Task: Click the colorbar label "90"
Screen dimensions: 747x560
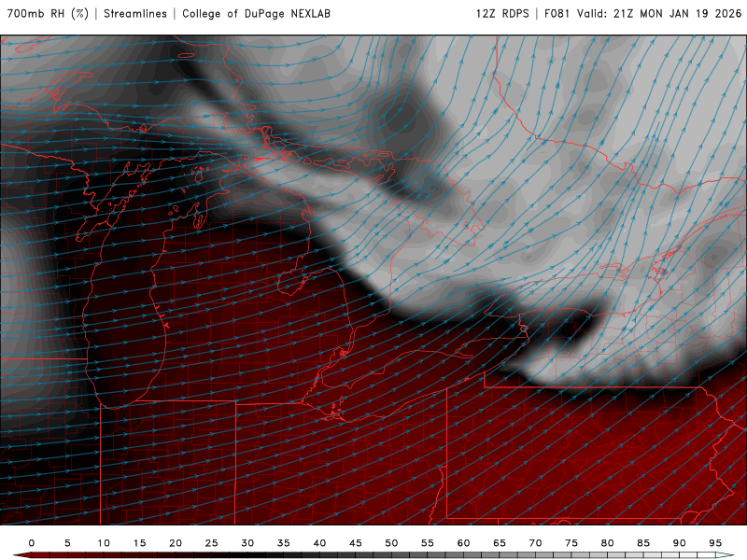Action: click(x=680, y=543)
